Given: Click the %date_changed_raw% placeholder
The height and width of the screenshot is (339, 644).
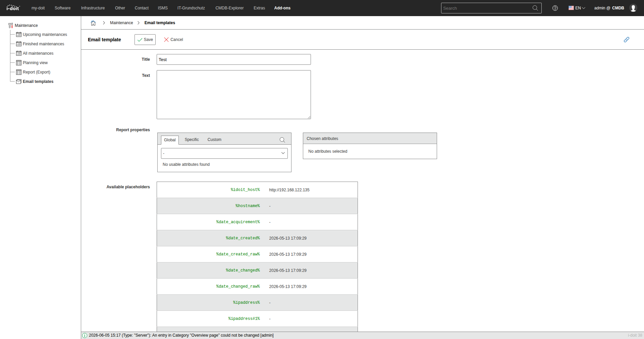Looking at the screenshot, I should click(238, 287).
